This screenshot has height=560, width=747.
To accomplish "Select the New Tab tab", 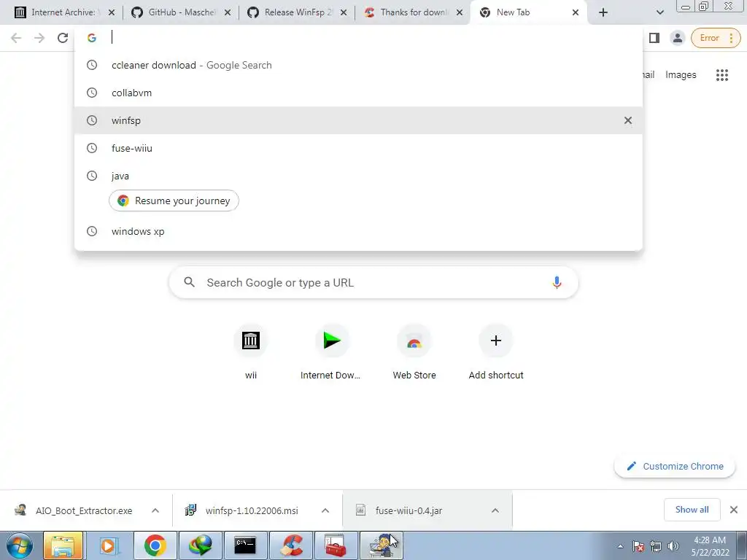I will [x=528, y=12].
